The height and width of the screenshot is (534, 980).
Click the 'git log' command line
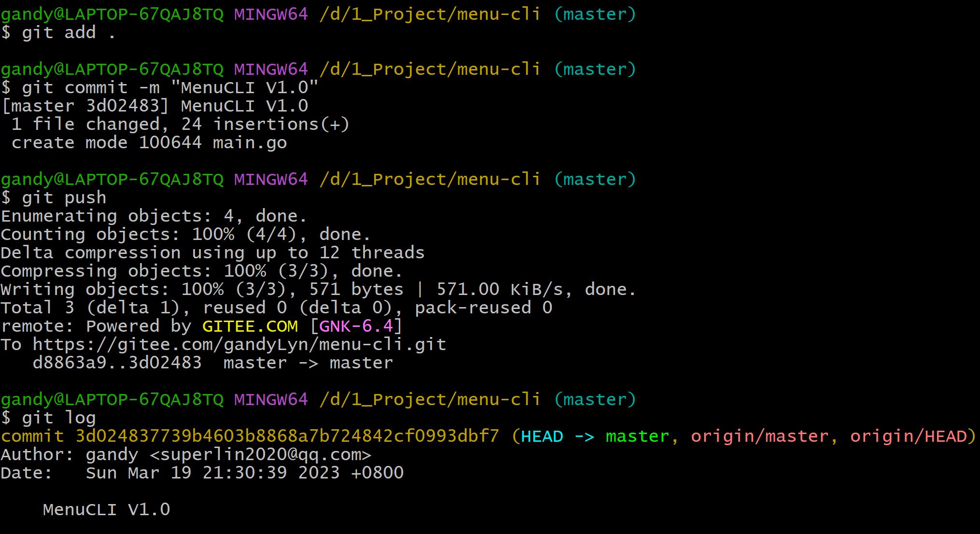[x=58, y=418]
